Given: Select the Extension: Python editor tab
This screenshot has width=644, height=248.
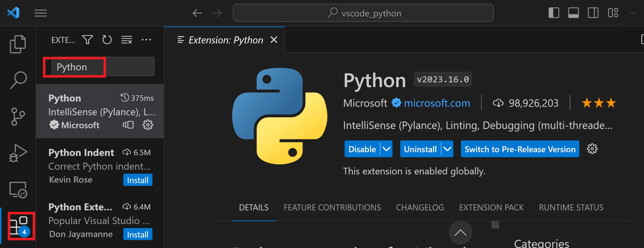Looking at the screenshot, I should click(224, 40).
